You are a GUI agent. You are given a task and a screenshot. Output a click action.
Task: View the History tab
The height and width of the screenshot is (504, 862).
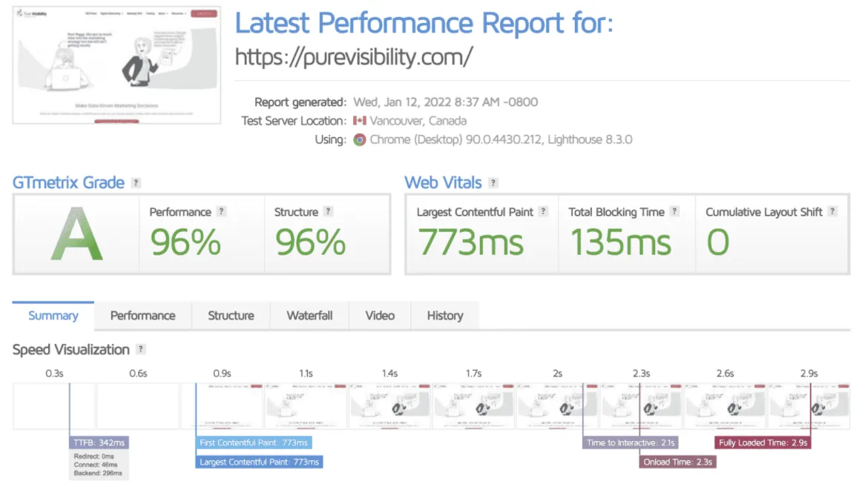coord(444,316)
